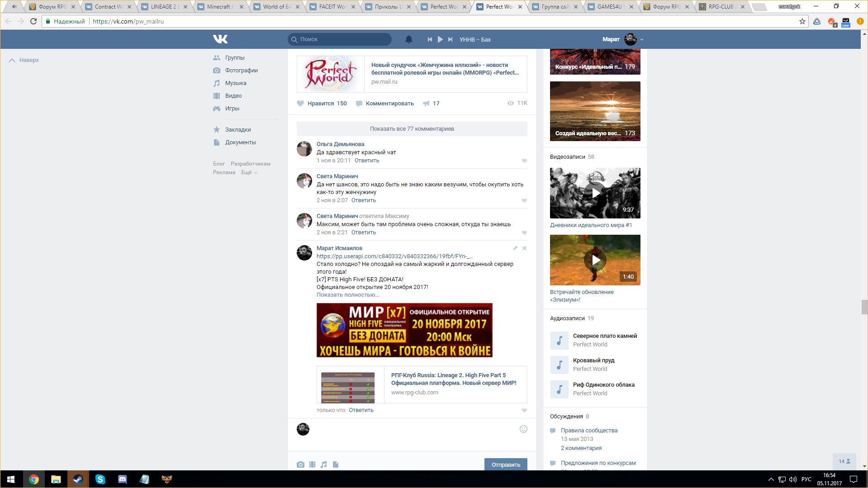Viewport: 868px width, 488px height.
Task: Like Света Маринич's comment from 2:07
Action: point(524,200)
